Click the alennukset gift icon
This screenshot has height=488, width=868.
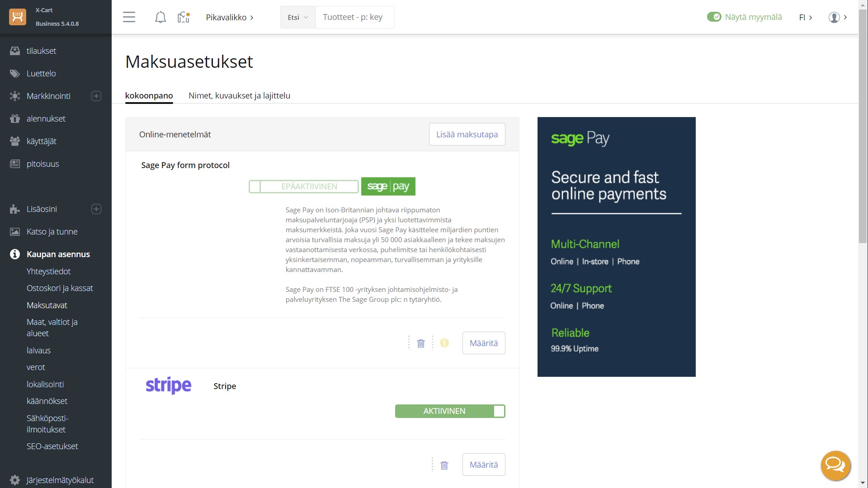click(x=15, y=118)
